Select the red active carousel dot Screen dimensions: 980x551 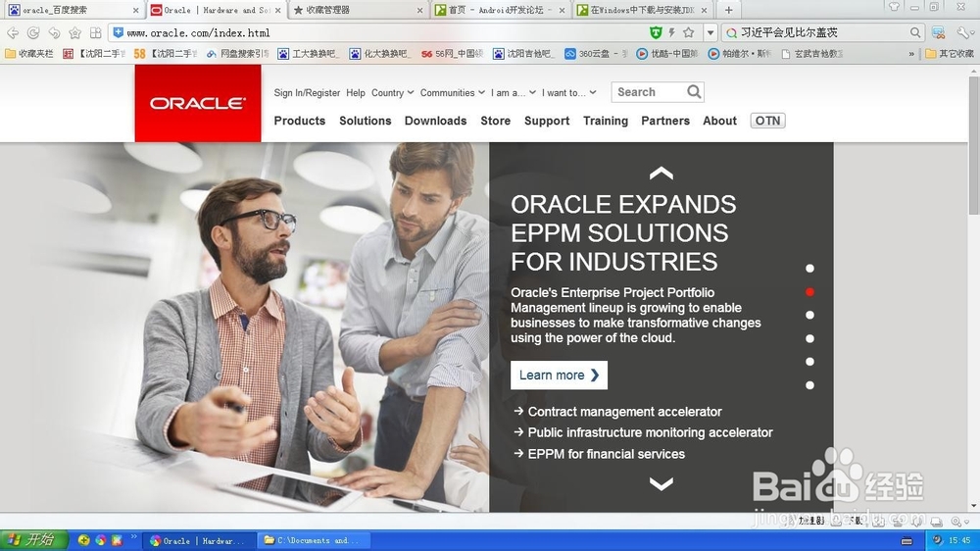810,292
